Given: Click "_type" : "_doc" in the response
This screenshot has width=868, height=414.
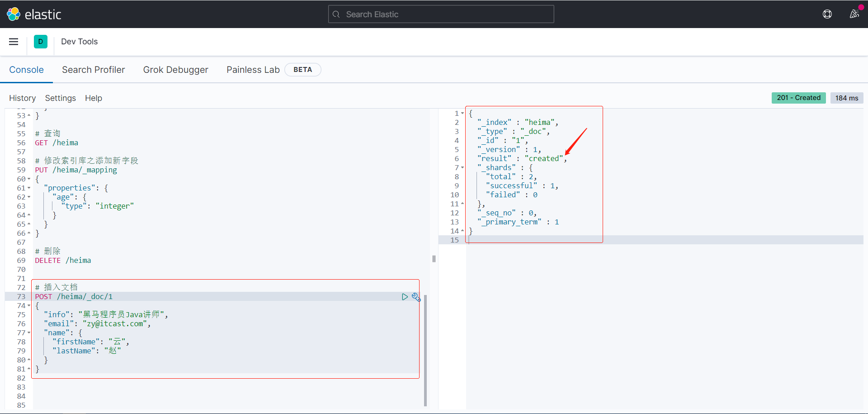Looking at the screenshot, I should click(514, 132).
